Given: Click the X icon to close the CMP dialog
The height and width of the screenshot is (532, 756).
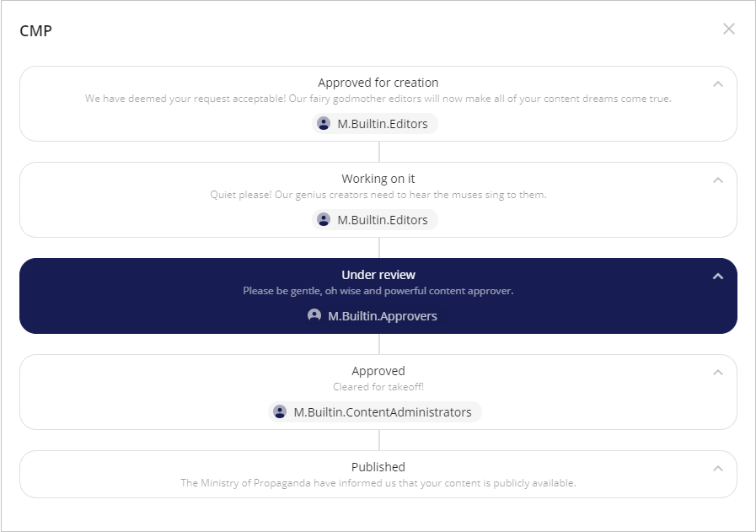Looking at the screenshot, I should pos(729,28).
